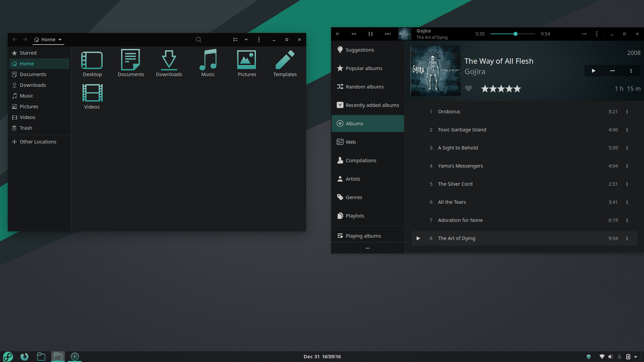Search files with magnifier icon
The width and height of the screenshot is (644, 362).
199,40
